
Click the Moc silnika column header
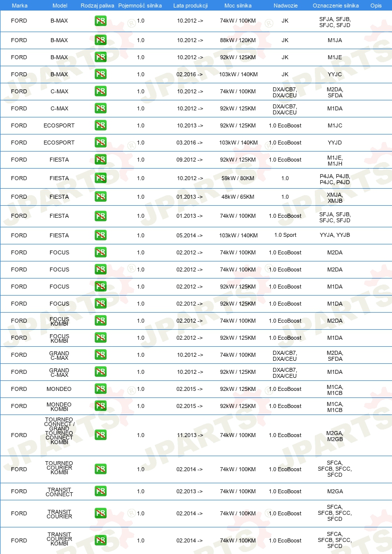click(x=238, y=6)
